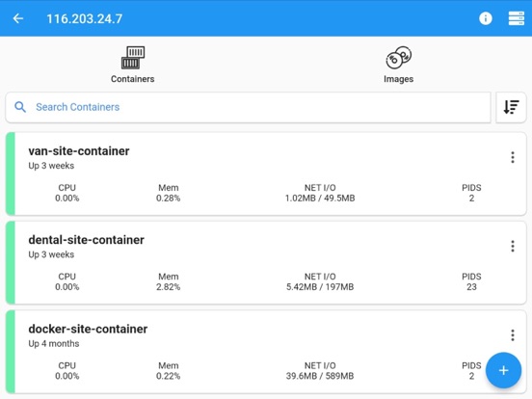Click the server address 116.203.24.7 title

85,18
